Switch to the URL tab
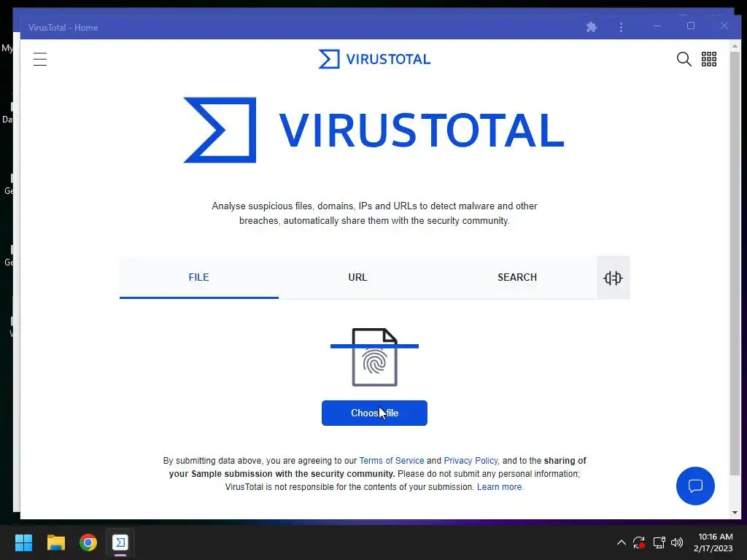Viewport: 747px width, 560px height. click(357, 277)
